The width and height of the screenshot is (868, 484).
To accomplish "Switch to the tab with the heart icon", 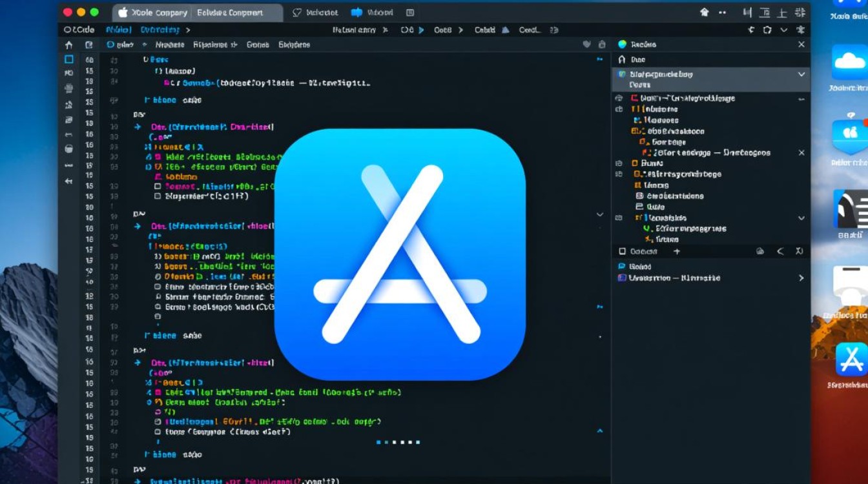I will [316, 12].
